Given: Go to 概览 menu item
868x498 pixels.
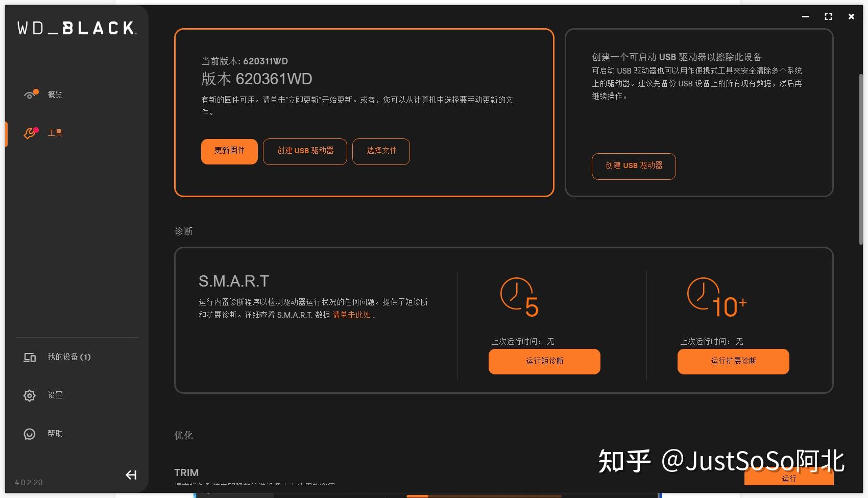Looking at the screenshot, I should click(55, 94).
